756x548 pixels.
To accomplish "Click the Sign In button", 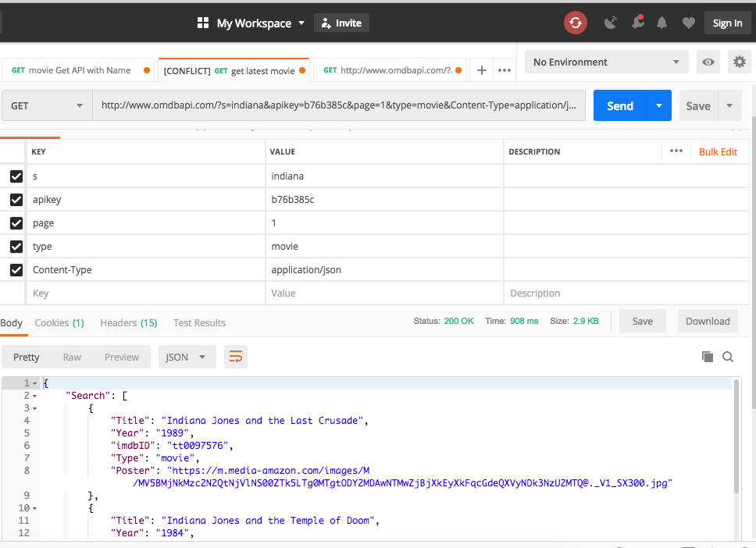I will coord(727,23).
